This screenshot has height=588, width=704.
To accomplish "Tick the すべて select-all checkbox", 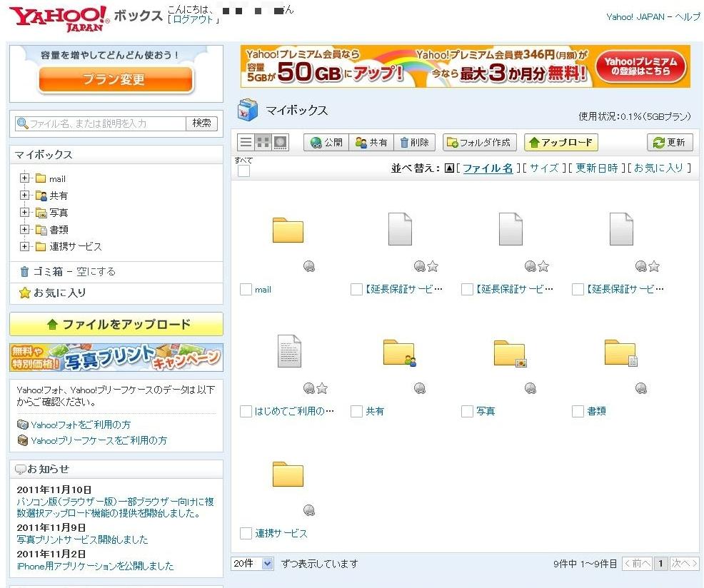I will point(243,171).
